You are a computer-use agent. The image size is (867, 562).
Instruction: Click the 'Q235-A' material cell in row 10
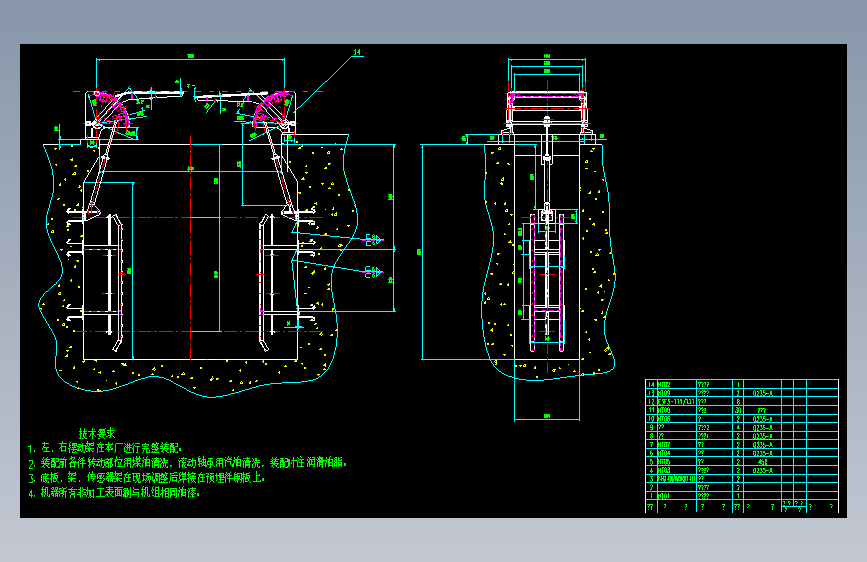pos(762,419)
